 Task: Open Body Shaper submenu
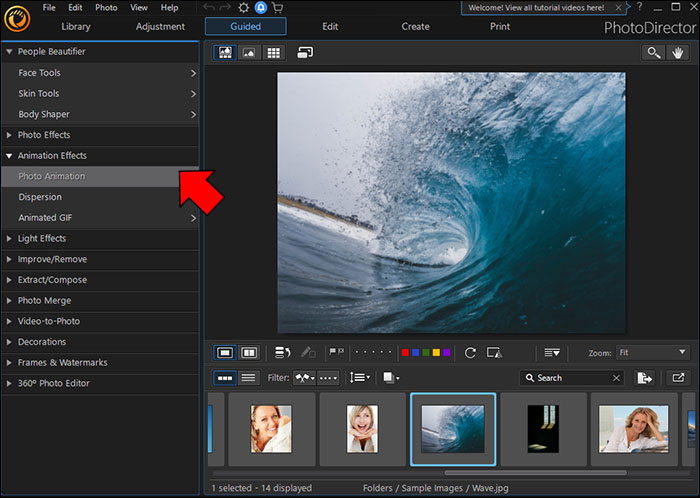[100, 114]
